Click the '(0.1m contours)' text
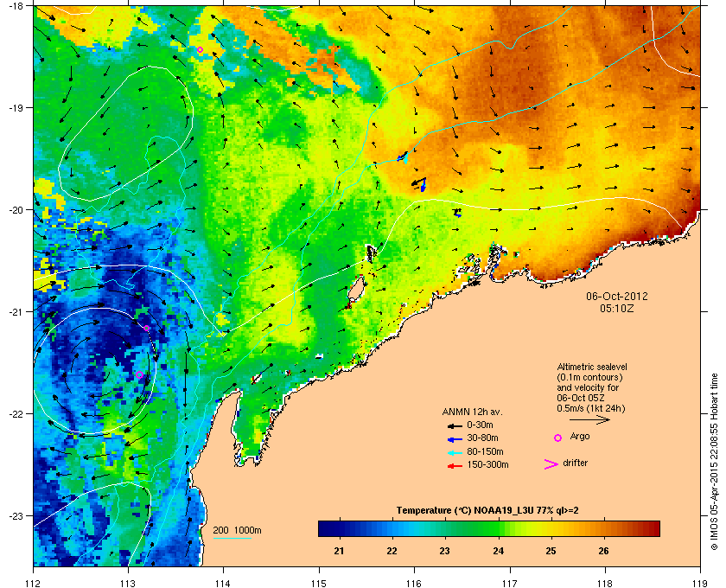This screenshot has height=588, width=726. [589, 377]
